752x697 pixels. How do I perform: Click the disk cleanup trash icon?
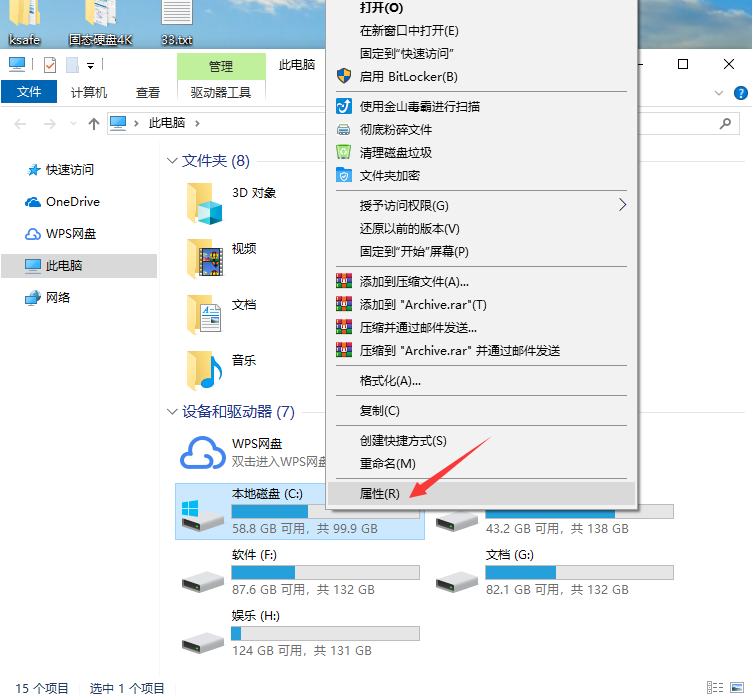(x=343, y=153)
